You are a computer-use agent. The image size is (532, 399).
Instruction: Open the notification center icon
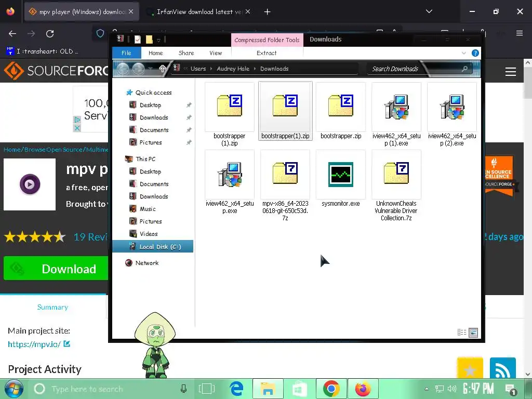point(511,389)
